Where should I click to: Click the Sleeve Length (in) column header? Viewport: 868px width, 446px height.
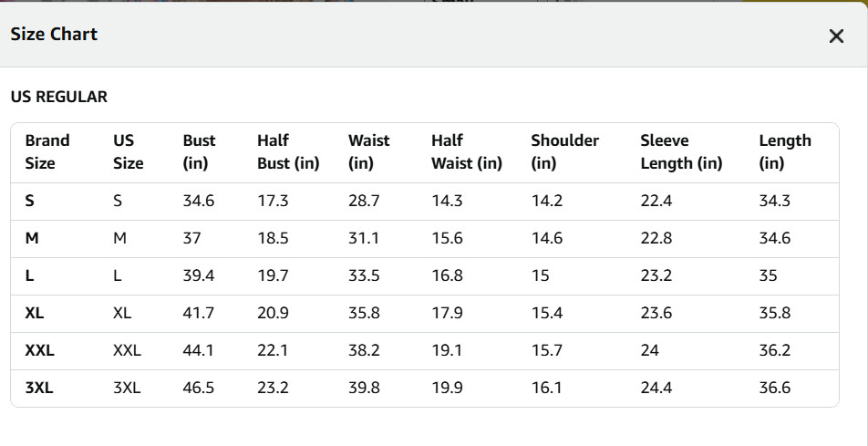point(681,151)
